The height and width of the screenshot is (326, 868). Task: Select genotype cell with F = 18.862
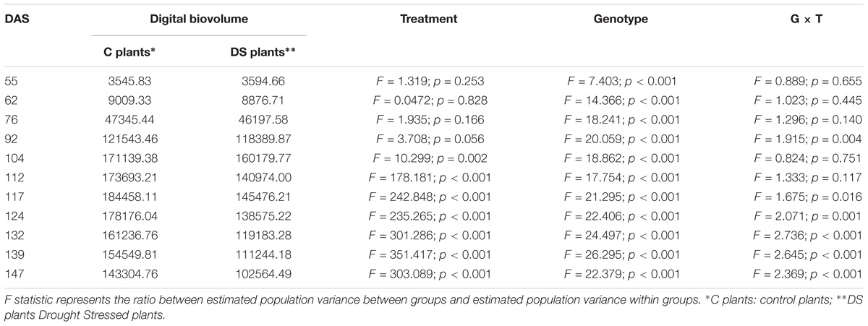621,156
